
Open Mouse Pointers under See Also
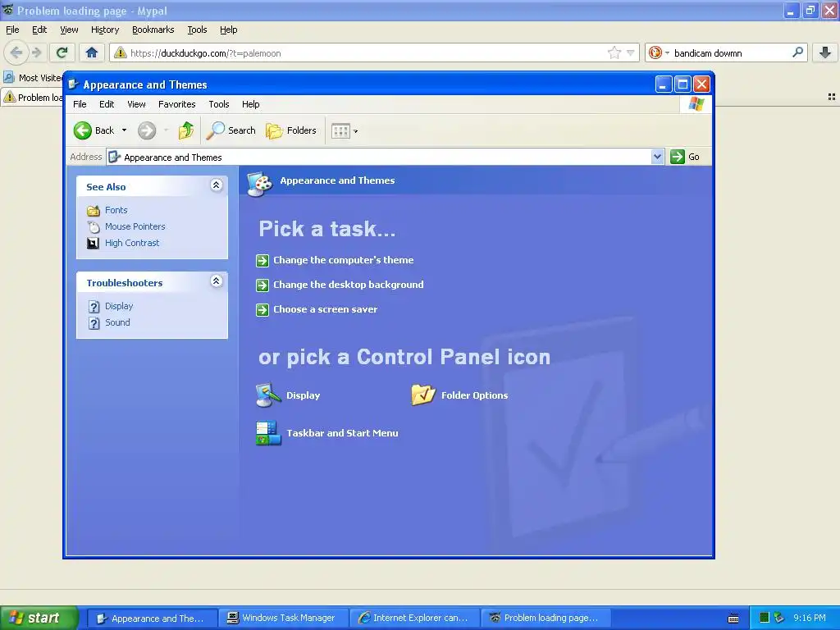pyautogui.click(x=135, y=226)
